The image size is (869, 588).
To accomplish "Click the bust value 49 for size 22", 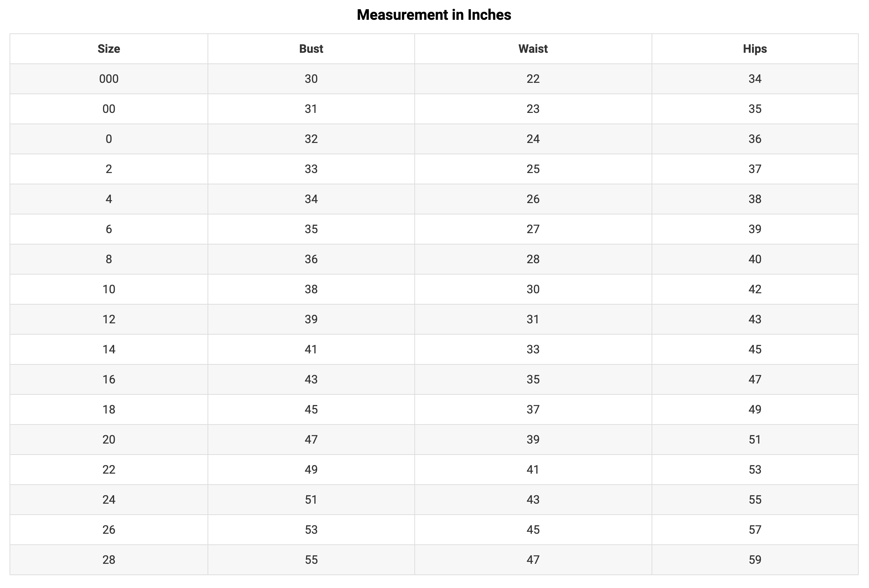I will point(311,470).
